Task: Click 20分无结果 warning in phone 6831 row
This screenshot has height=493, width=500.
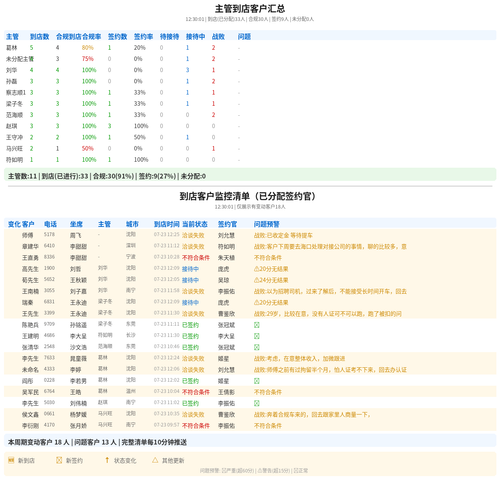Action: pos(271,303)
